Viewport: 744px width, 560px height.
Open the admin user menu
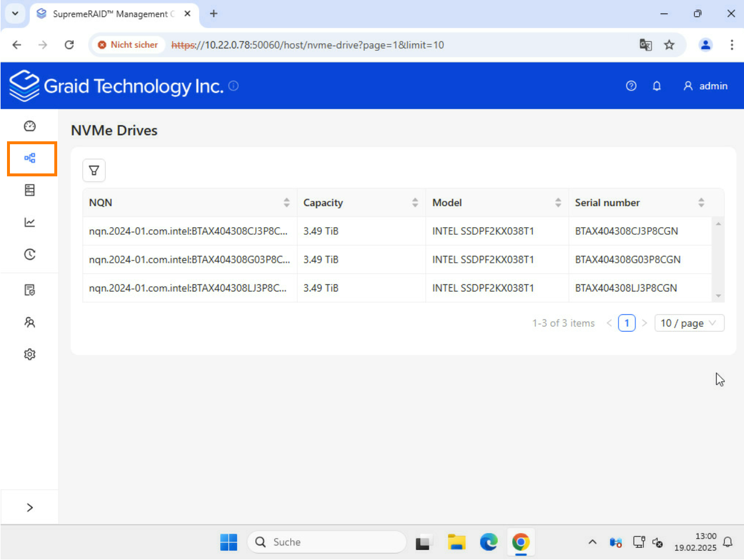pyautogui.click(x=705, y=86)
